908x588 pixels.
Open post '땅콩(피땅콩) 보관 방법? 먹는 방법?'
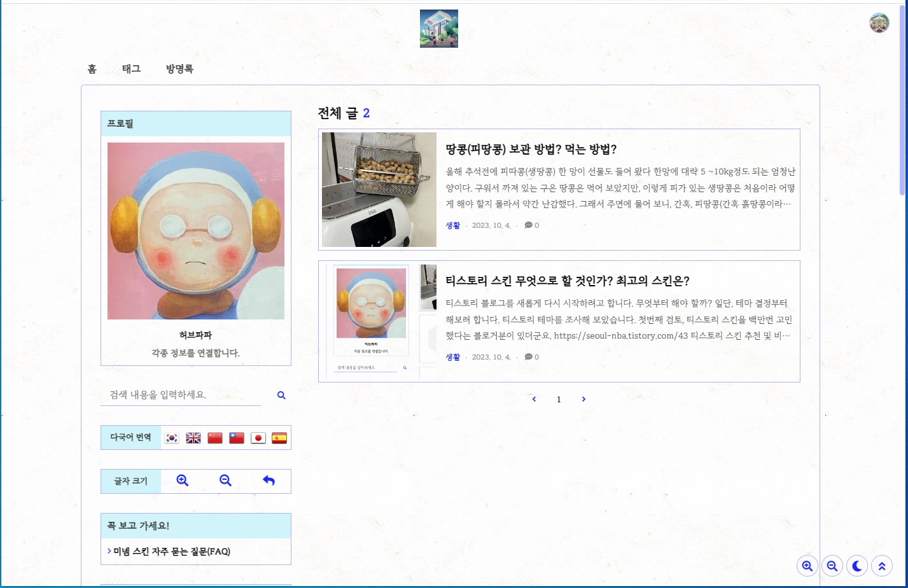pos(532,150)
